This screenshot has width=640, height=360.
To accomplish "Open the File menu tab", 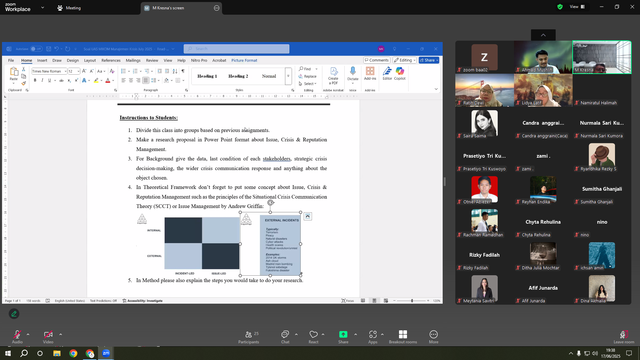I will (11, 60).
